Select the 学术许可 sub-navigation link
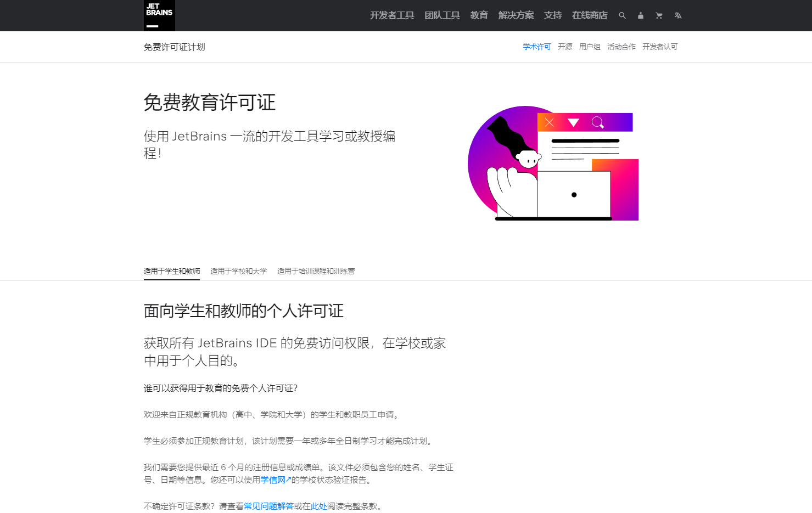The width and height of the screenshot is (812, 513). click(x=536, y=47)
